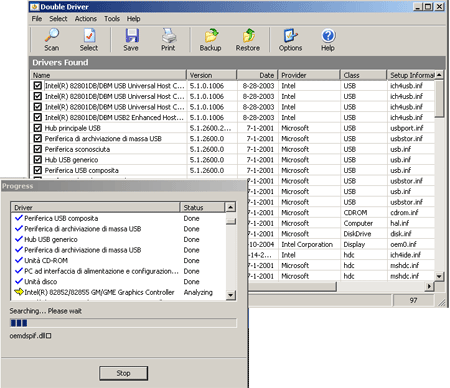This screenshot has height=388, width=450.
Task: Click the 97 count in status bar
Action: [413, 300]
